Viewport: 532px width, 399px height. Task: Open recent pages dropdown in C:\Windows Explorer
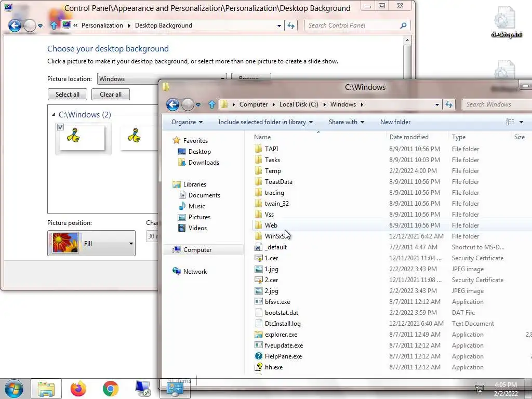(x=198, y=105)
